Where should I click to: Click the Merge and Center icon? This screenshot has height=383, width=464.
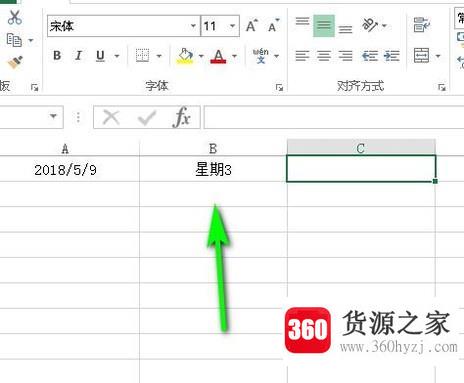pos(421,55)
